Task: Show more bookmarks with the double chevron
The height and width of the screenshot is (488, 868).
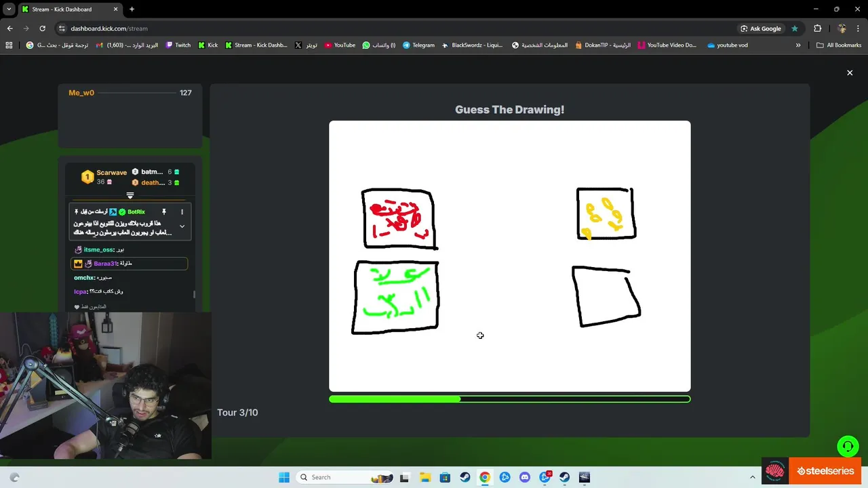Action: coord(798,45)
